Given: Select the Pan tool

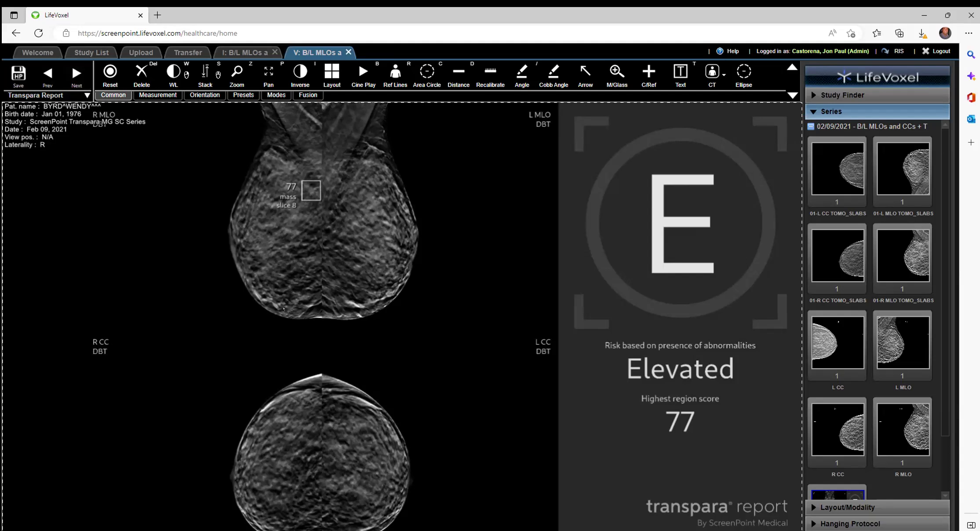Looking at the screenshot, I should [268, 76].
